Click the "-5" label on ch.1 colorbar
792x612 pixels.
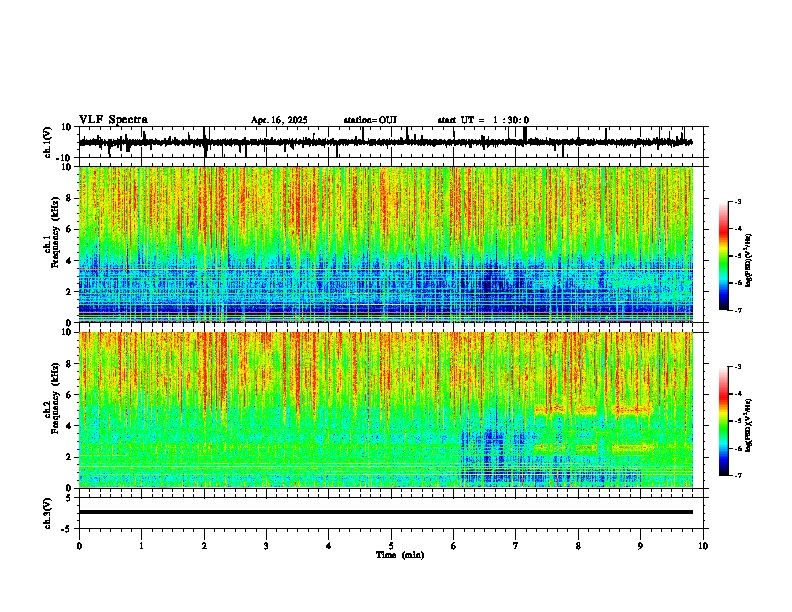(737, 256)
